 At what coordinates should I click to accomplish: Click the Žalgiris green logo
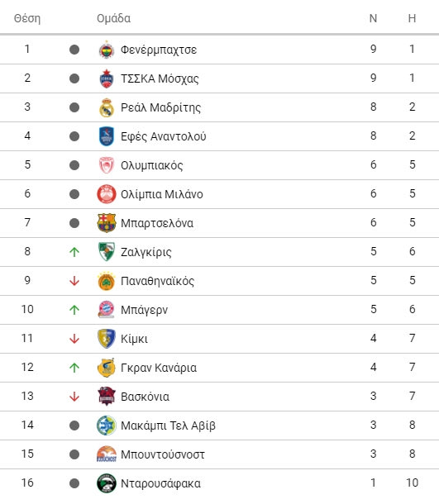coord(107,252)
